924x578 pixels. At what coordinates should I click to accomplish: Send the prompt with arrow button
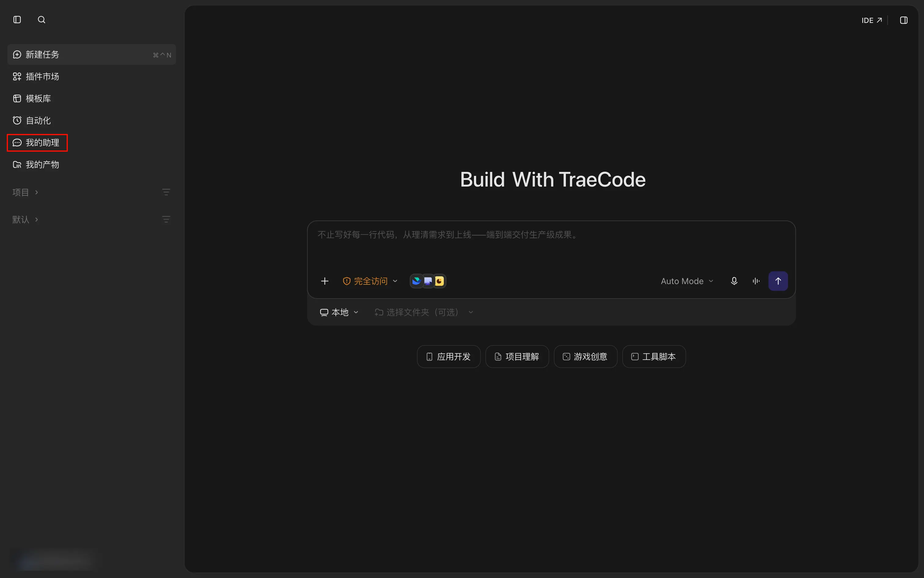778,281
